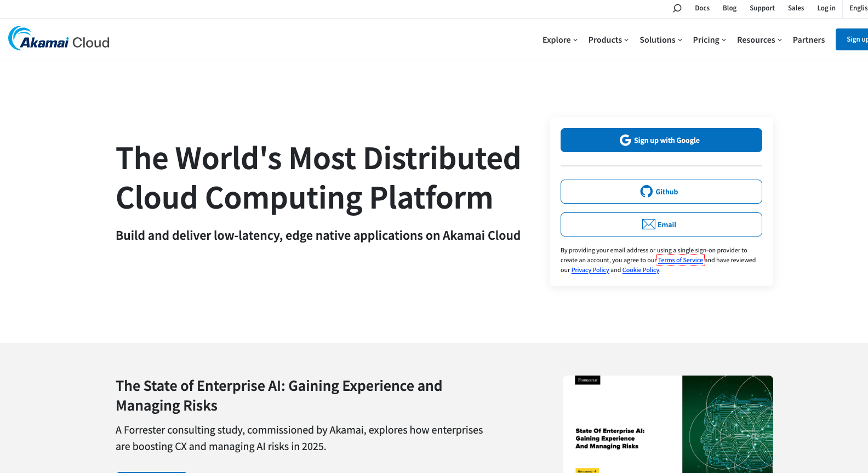
Task: Click the World's Most Distributed headline
Action: point(318,178)
